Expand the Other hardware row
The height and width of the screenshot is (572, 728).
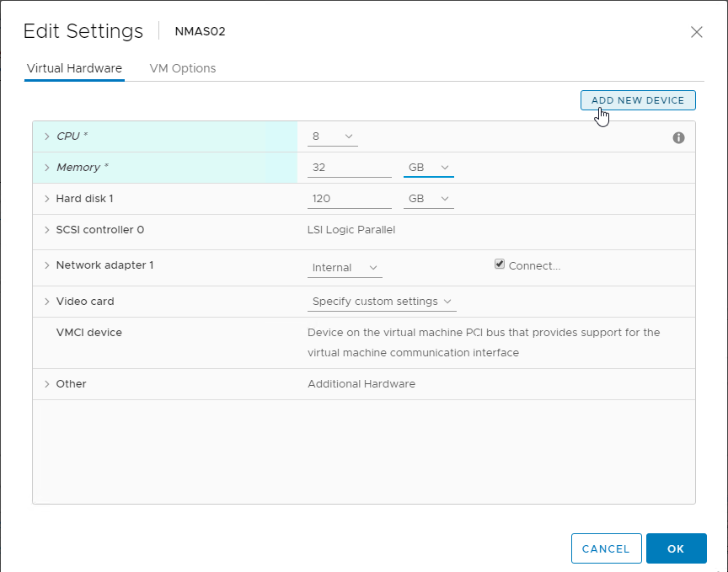(47, 384)
